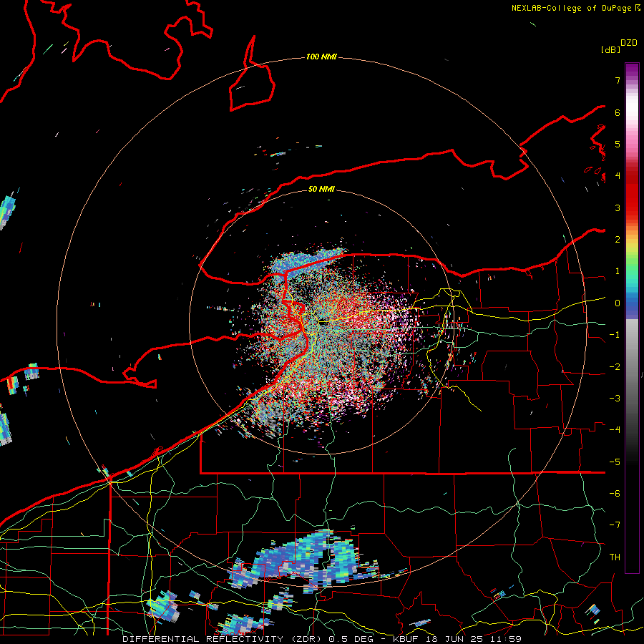Click the 1 value on the color scale

[x=618, y=271]
